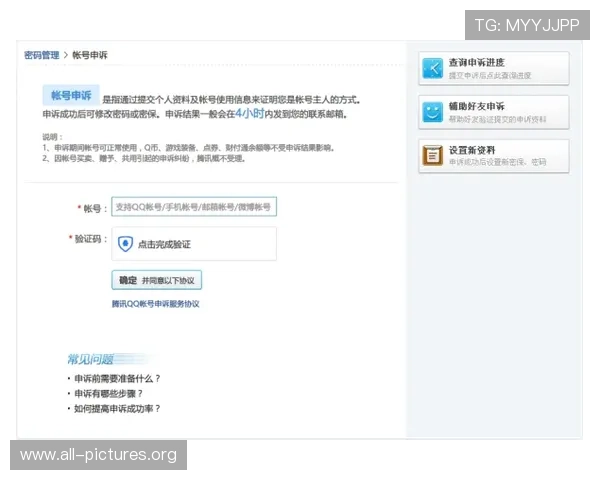Click note line 1 about 申诉期间帐号可正常使用
Image resolution: width=600 pixels, height=480 pixels.
(188, 148)
